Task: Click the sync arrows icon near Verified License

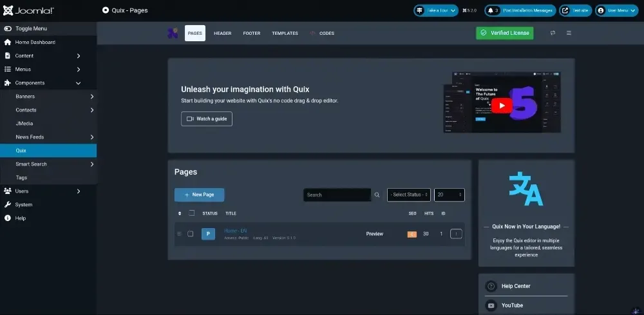Action: pos(553,33)
